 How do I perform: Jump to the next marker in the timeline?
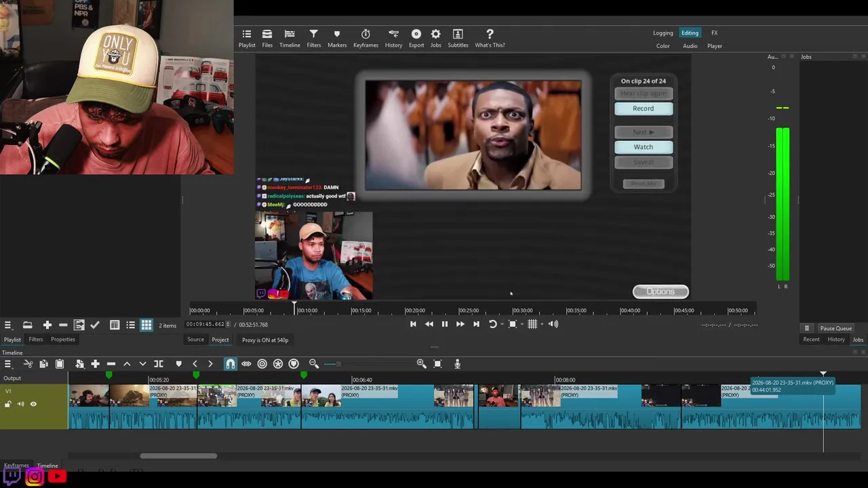[210, 364]
